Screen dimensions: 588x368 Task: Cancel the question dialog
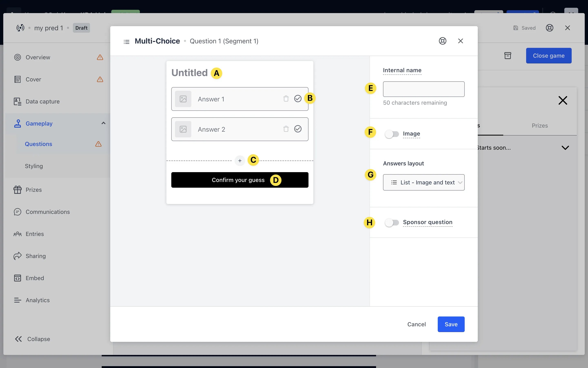pos(416,324)
